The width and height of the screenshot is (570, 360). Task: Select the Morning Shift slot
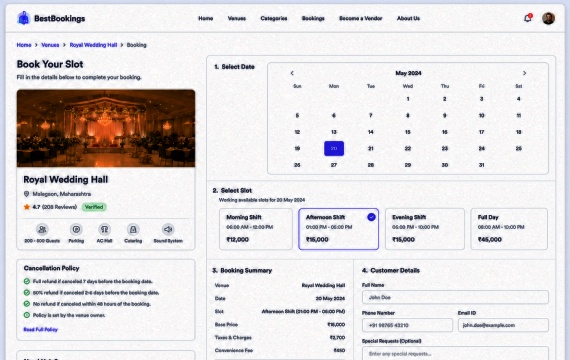(256, 229)
